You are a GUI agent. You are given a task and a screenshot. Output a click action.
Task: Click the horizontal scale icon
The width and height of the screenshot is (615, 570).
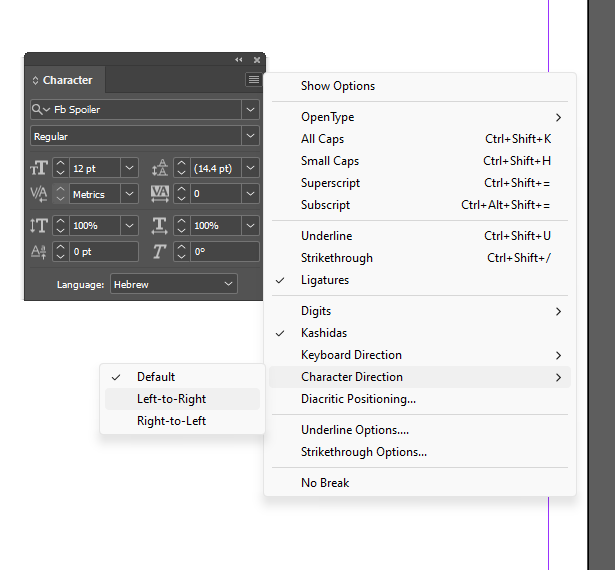(x=160, y=226)
